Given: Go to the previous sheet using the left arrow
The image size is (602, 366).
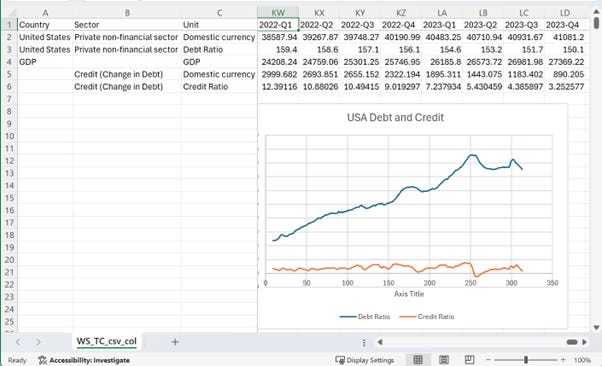Looking at the screenshot, I should (18, 342).
